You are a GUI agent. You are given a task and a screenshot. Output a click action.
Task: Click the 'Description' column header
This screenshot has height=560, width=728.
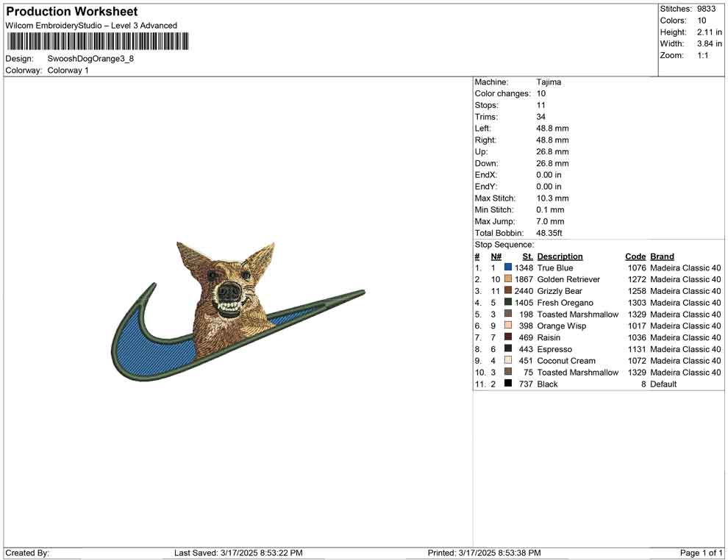(560, 256)
